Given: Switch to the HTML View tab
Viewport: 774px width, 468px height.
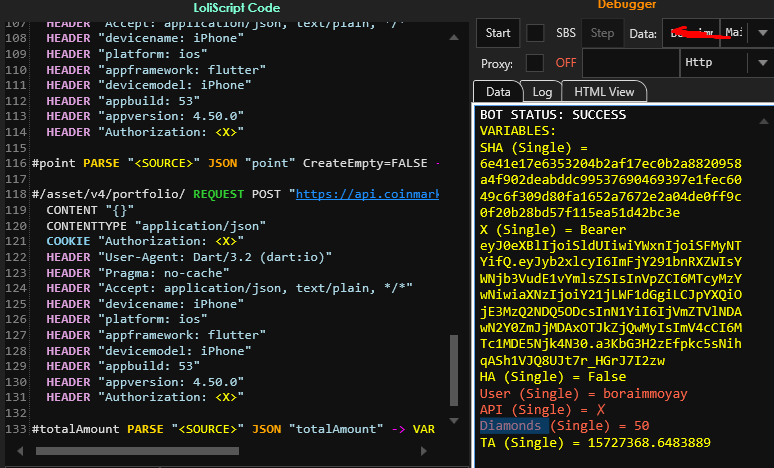Looking at the screenshot, I should click(604, 92).
